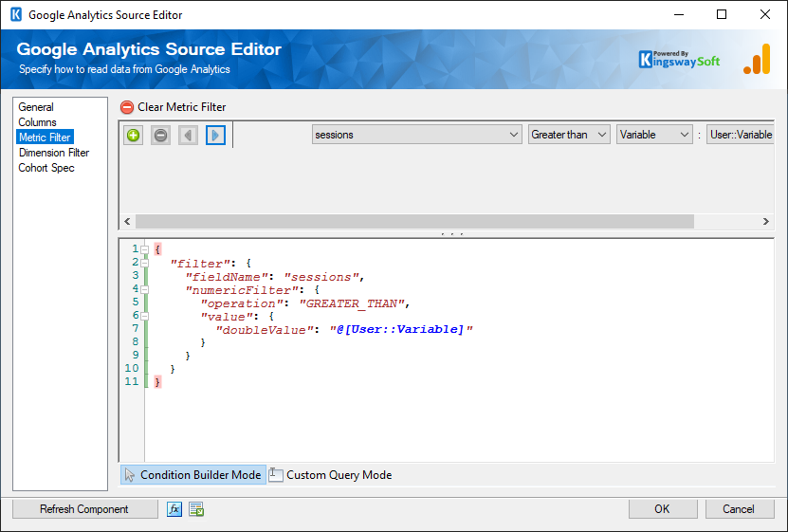Click the orange Google Analytics logo
Viewport: 788px width, 532px height.
(757, 60)
